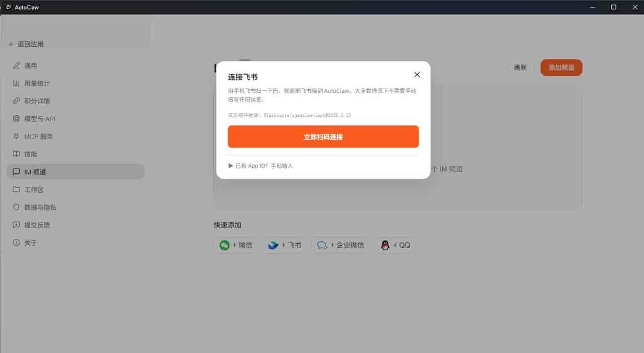
Task: Open the 模型与 API settings page
Action: 75,119
